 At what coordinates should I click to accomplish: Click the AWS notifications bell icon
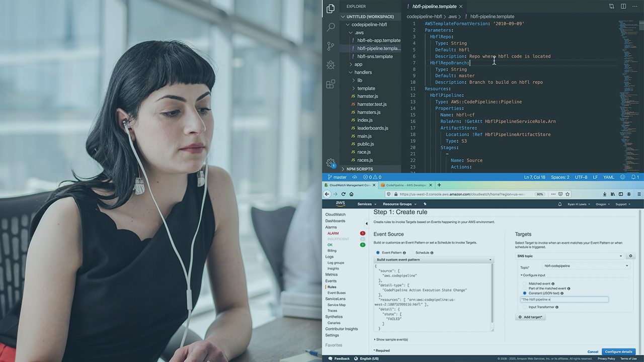click(560, 204)
